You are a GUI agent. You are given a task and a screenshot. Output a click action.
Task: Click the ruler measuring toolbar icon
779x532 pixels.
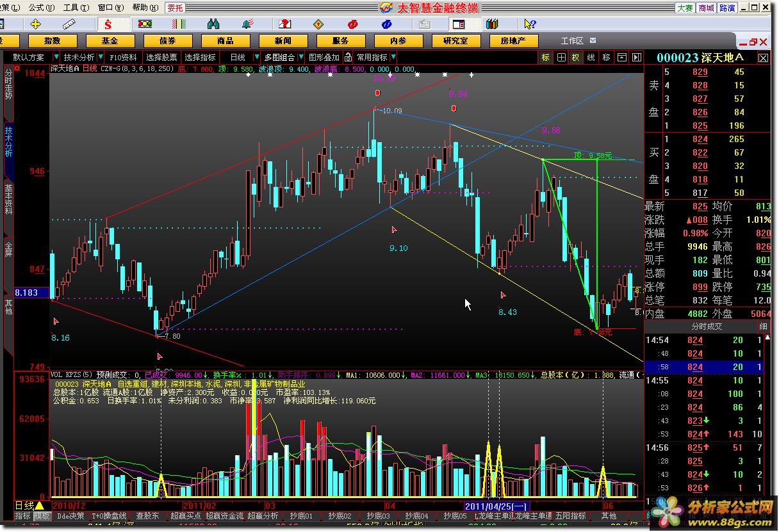pyautogui.click(x=70, y=24)
